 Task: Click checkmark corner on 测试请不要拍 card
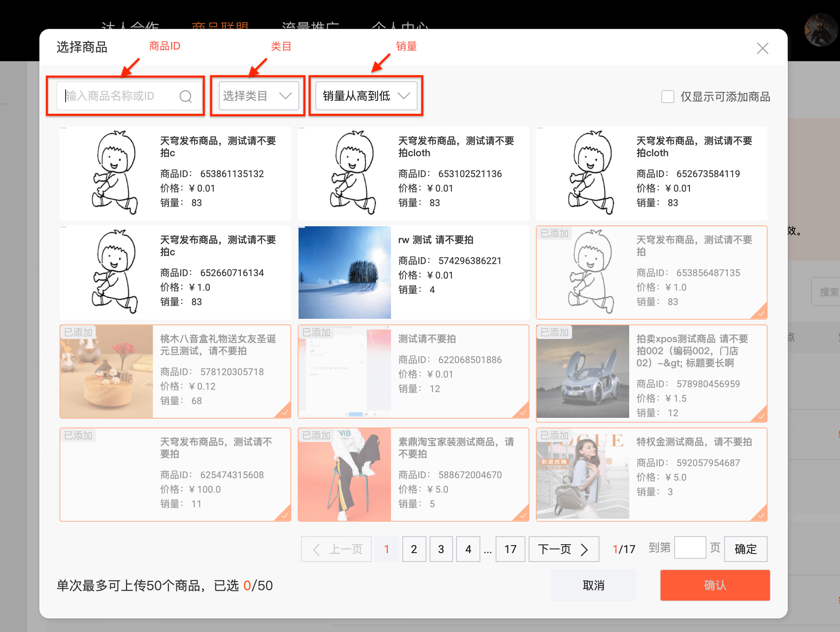click(x=523, y=412)
